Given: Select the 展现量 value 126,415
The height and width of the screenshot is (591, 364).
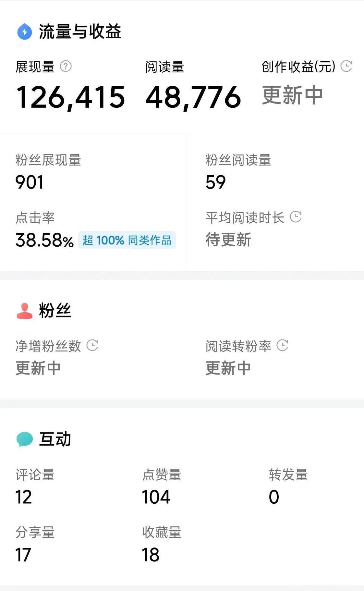Looking at the screenshot, I should point(70,97).
